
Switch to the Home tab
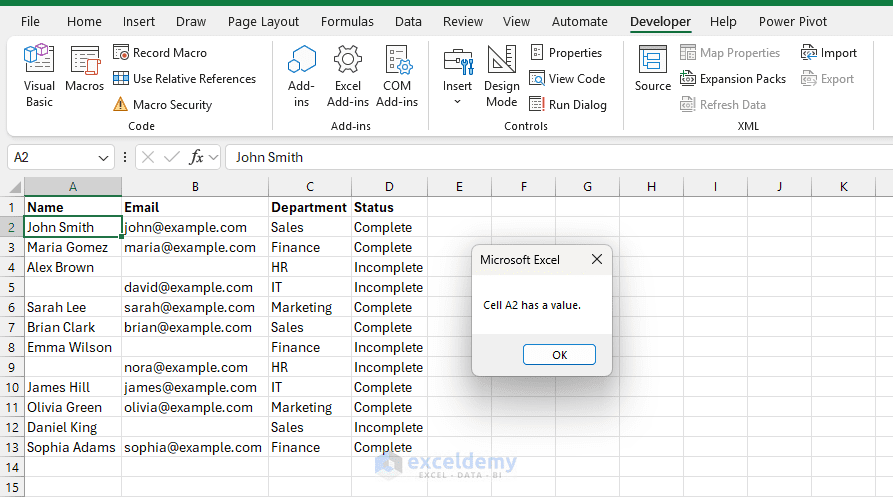tap(84, 22)
